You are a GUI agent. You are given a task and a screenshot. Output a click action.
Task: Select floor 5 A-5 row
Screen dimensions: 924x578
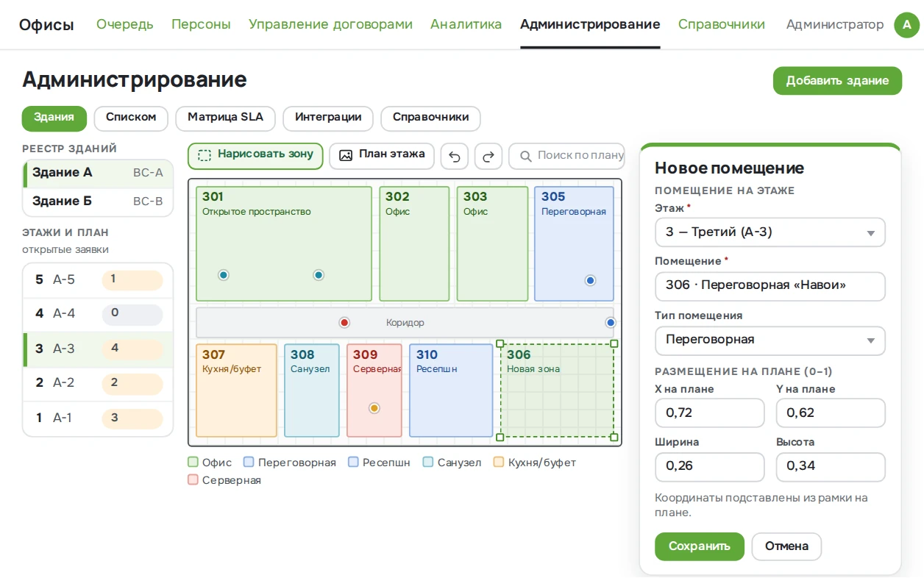(x=98, y=280)
